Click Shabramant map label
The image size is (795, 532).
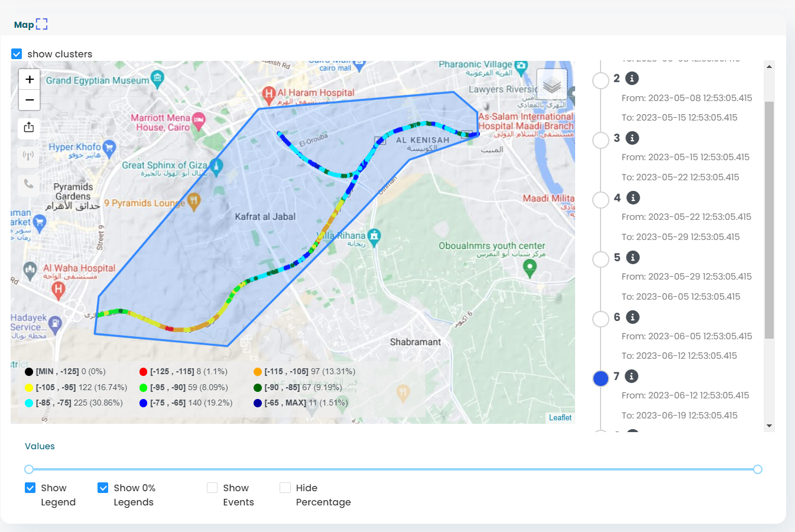pos(416,342)
